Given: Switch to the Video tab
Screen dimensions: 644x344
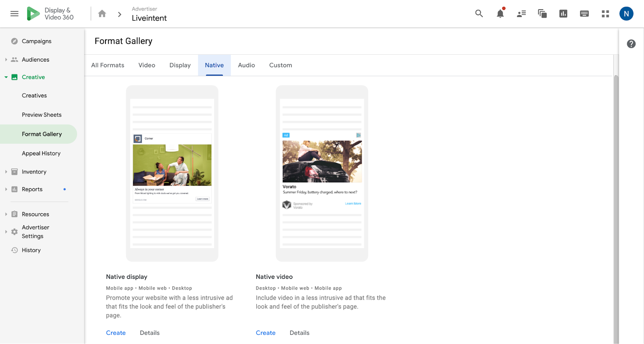Looking at the screenshot, I should point(147,65).
